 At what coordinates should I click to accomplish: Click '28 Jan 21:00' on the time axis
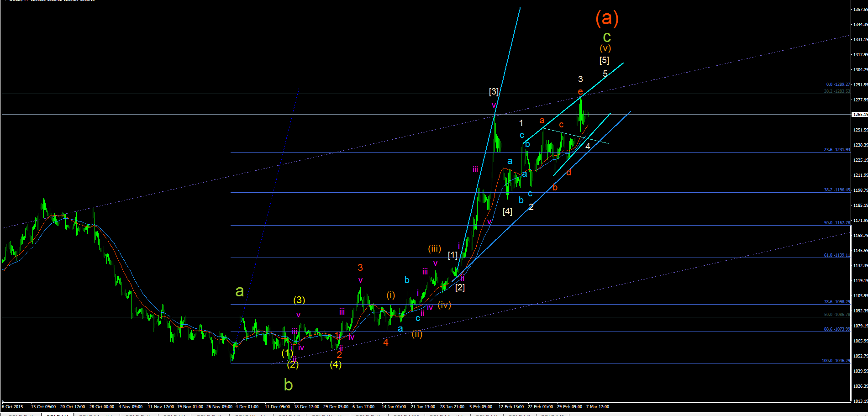pyautogui.click(x=452, y=406)
